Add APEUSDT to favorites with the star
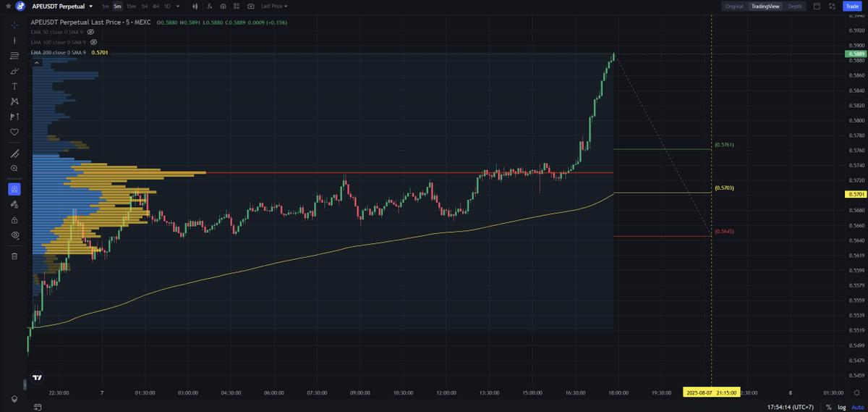Screen dimensions: 868x412 tap(9, 6)
